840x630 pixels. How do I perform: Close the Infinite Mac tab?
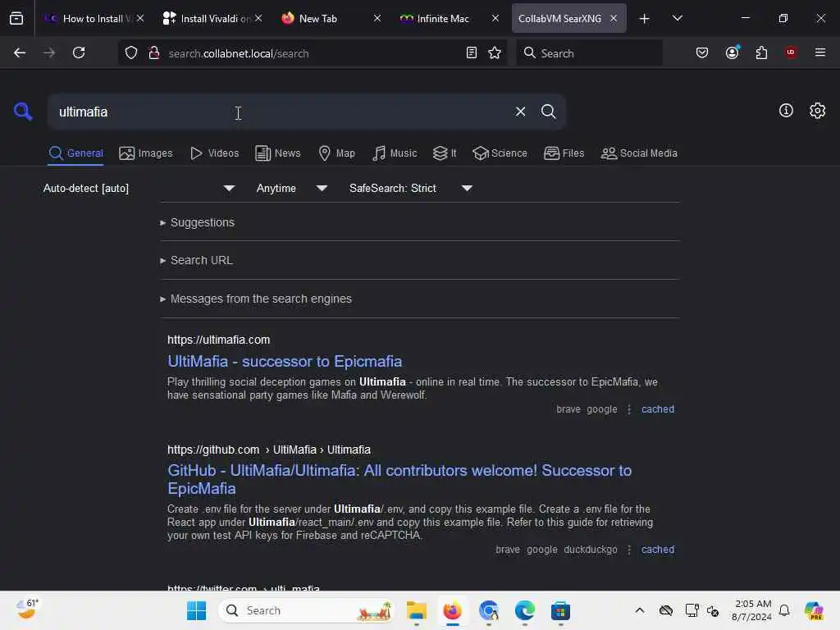(495, 18)
